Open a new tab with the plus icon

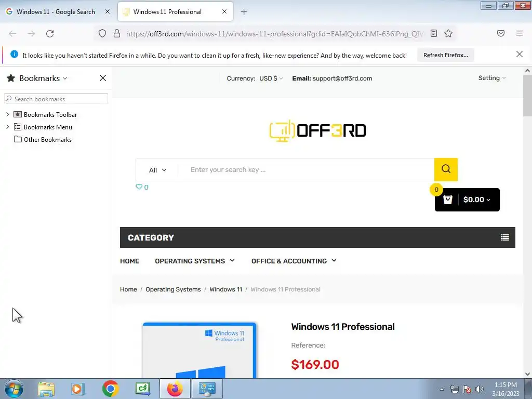(x=244, y=12)
